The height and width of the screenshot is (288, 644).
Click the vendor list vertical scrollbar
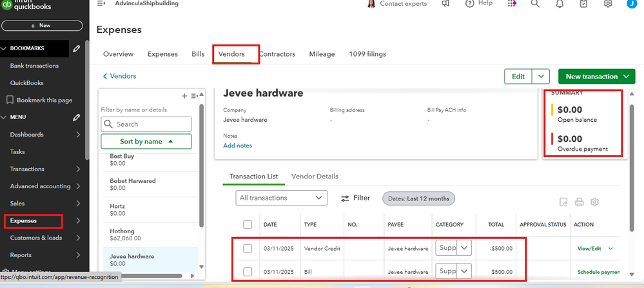201,164
